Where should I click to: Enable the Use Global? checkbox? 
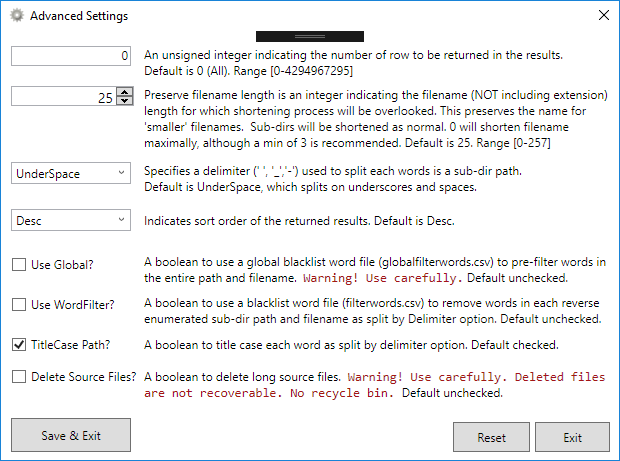[x=19, y=265]
